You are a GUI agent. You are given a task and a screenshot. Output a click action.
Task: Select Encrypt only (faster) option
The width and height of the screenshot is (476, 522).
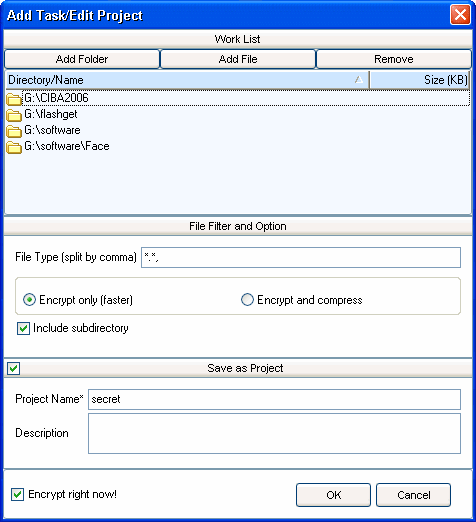click(x=29, y=300)
